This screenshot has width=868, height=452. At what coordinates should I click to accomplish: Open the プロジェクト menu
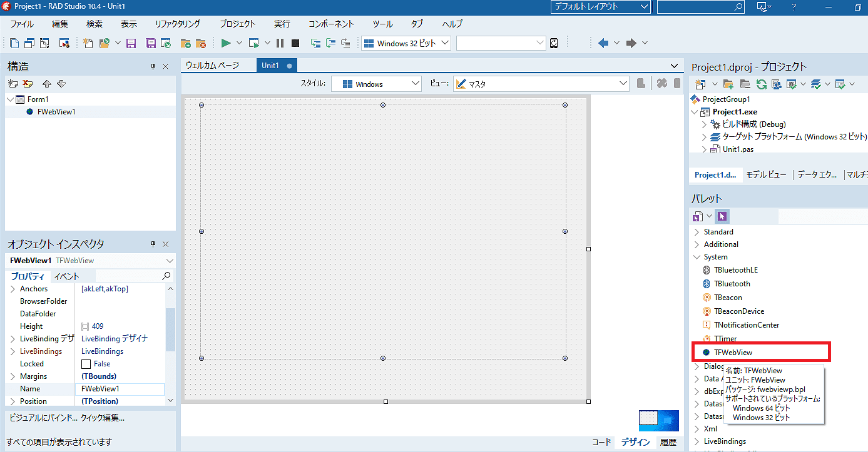[x=238, y=24]
